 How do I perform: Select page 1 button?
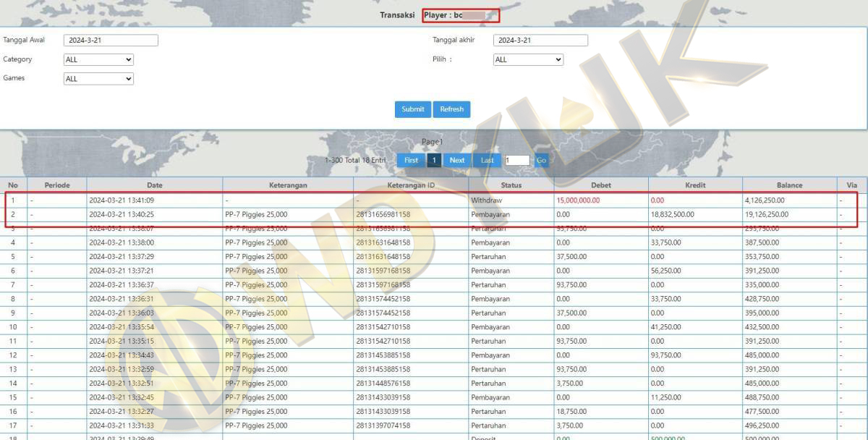click(434, 160)
